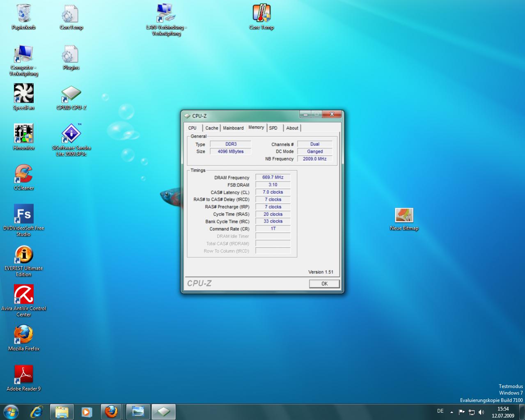Viewport: 525px width, 420px height.
Task: Click Firefox icon in the taskbar
Action: coord(111,412)
